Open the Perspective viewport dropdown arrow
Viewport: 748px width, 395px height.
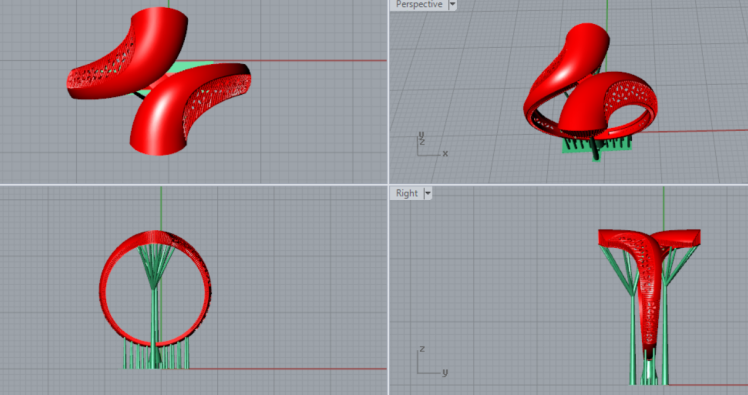pos(452,4)
